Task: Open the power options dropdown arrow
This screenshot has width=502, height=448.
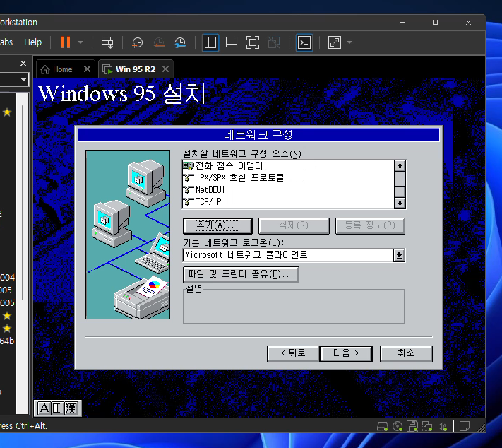Action: [80, 42]
